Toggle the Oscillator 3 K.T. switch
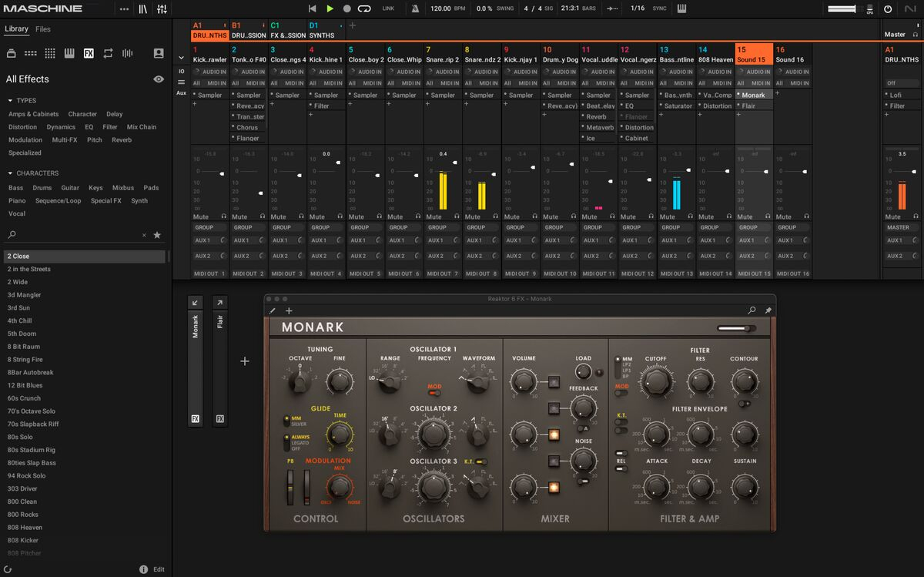Screen dimensions: 924x577 point(480,461)
